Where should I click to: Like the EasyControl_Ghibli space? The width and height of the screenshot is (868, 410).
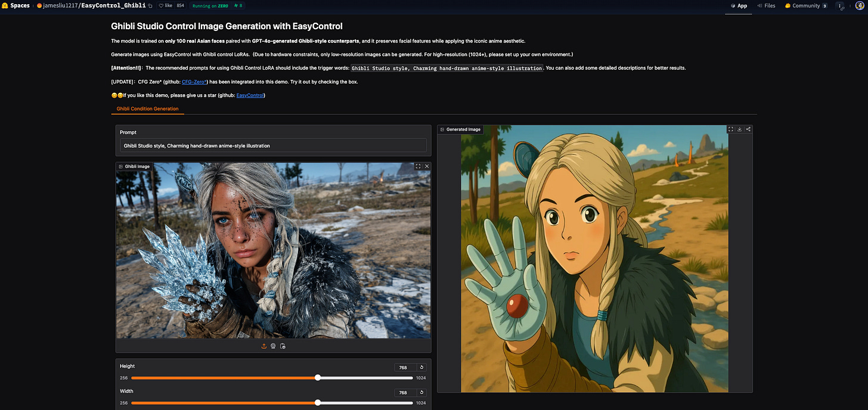[x=166, y=5]
